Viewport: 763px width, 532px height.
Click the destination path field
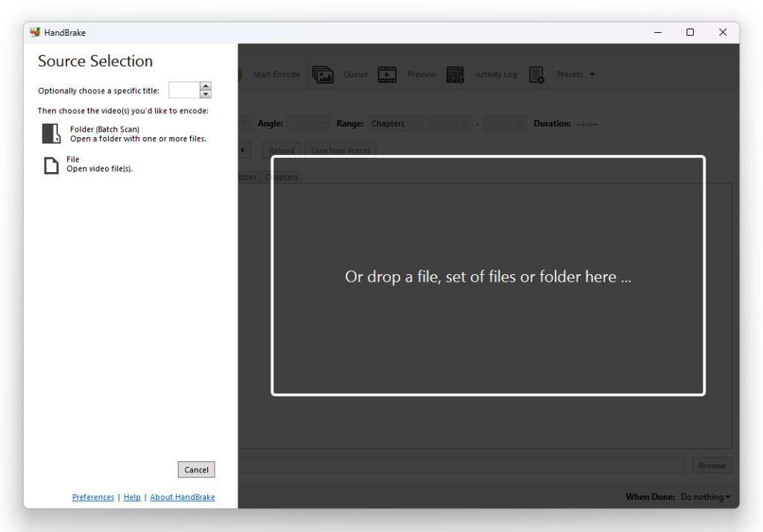pyautogui.click(x=461, y=466)
